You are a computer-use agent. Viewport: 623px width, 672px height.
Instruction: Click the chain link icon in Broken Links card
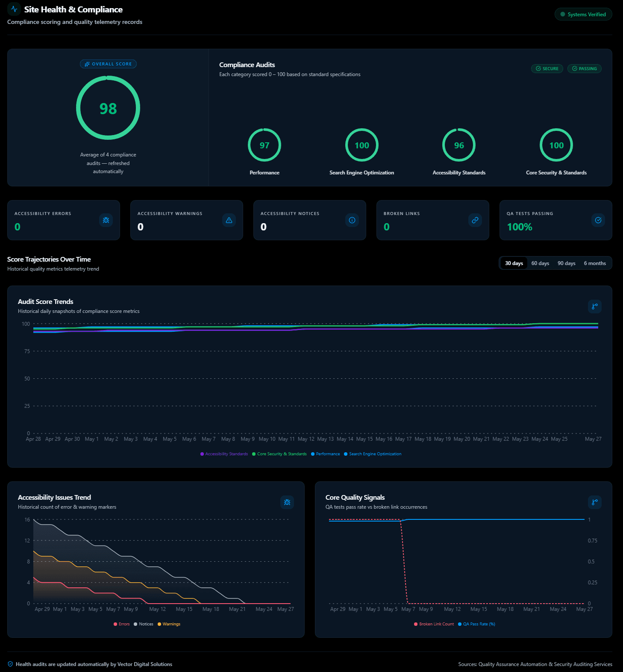coord(475,220)
